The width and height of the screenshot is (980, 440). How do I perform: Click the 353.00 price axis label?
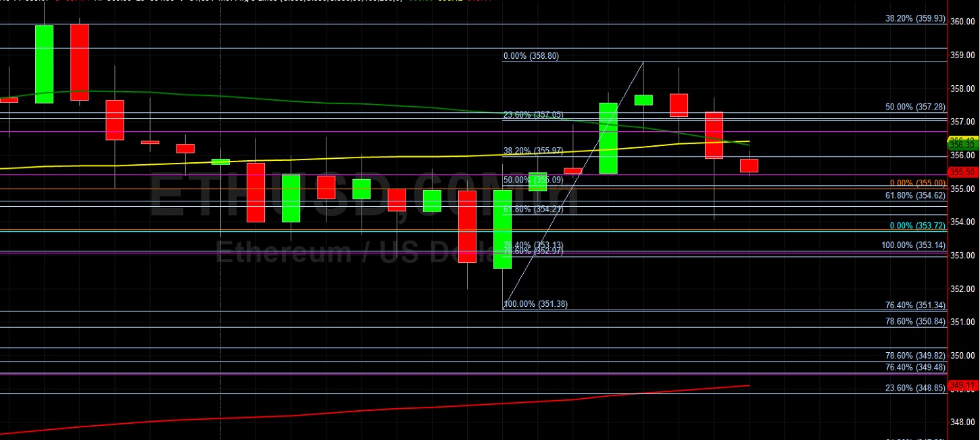tap(962, 255)
